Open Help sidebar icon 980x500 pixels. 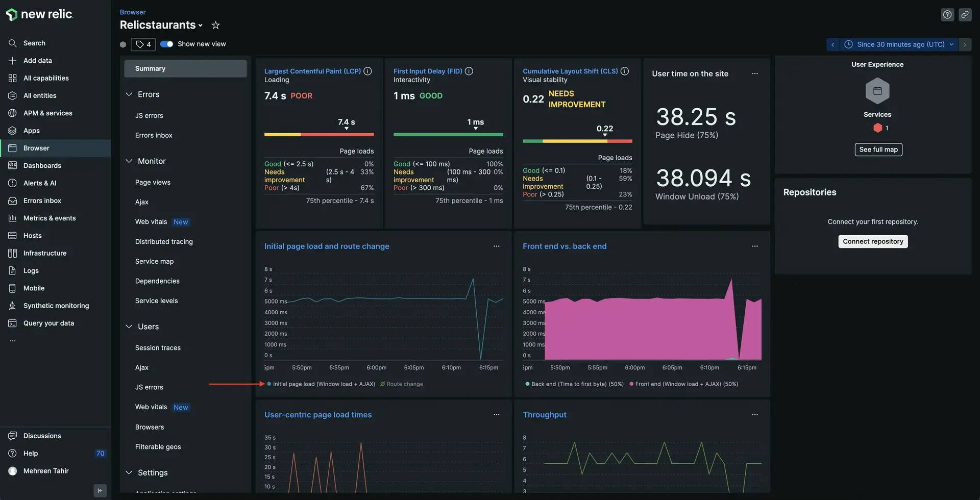13,454
